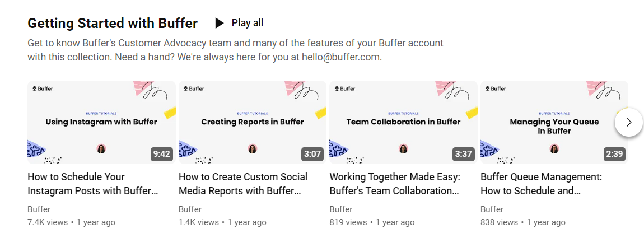This screenshot has width=644, height=252.
Task: Click the 3:07 duration badge
Action: 312,154
